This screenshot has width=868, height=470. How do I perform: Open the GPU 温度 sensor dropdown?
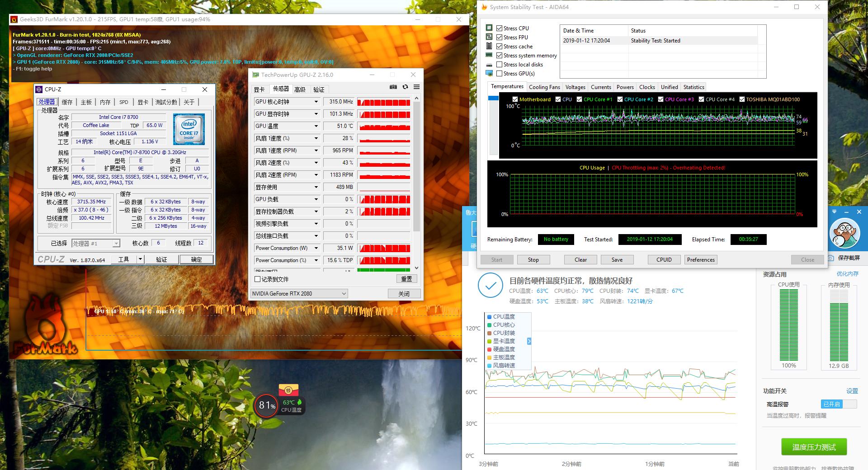pyautogui.click(x=316, y=126)
